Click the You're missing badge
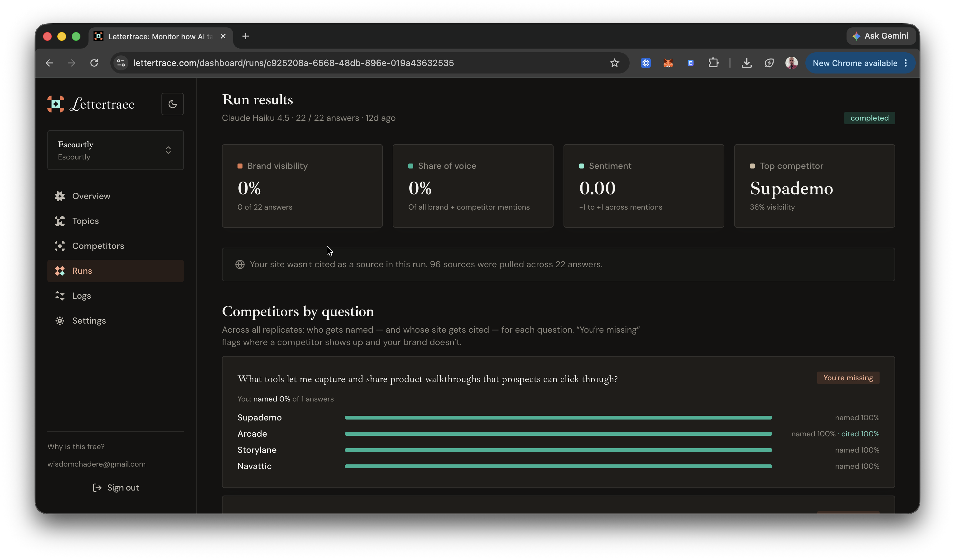Viewport: 955px width, 560px height. [x=848, y=378]
